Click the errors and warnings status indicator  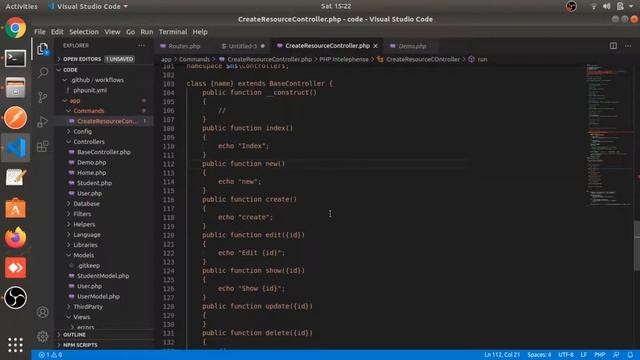50,355
